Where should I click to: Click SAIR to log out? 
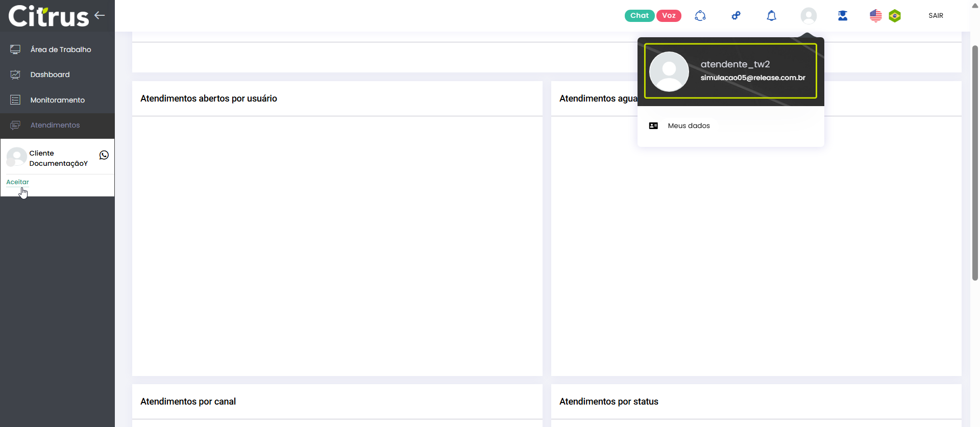click(x=936, y=16)
